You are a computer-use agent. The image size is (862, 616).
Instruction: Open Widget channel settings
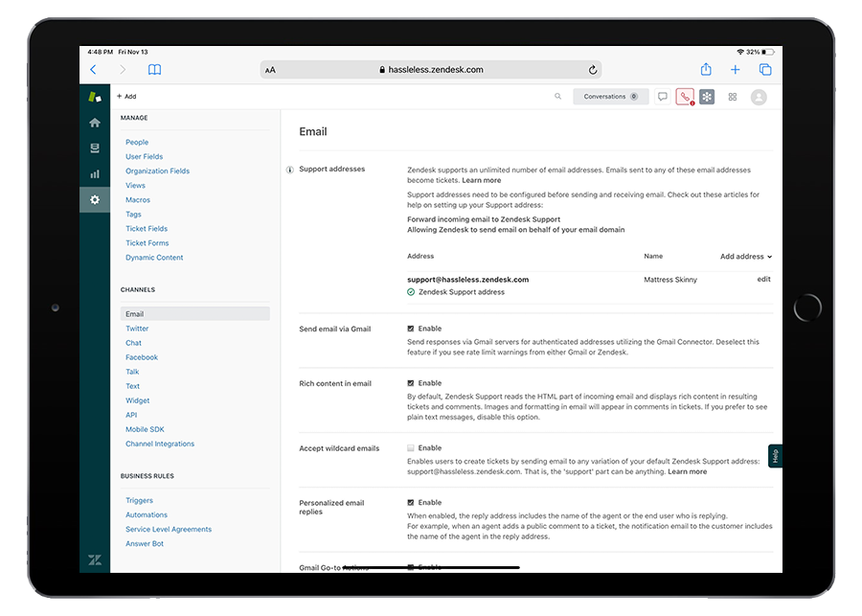pyautogui.click(x=137, y=400)
